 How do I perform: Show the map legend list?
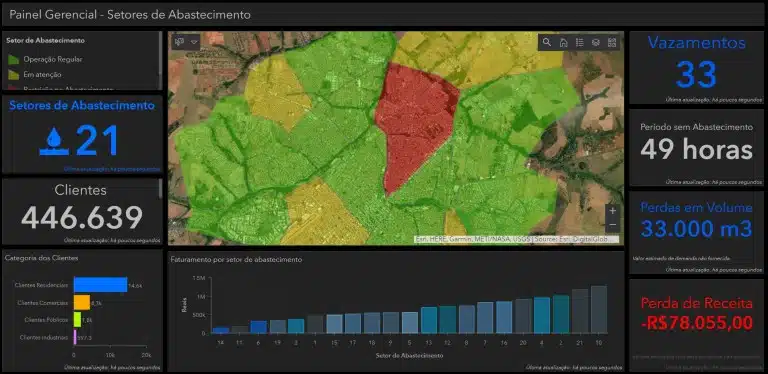[579, 43]
